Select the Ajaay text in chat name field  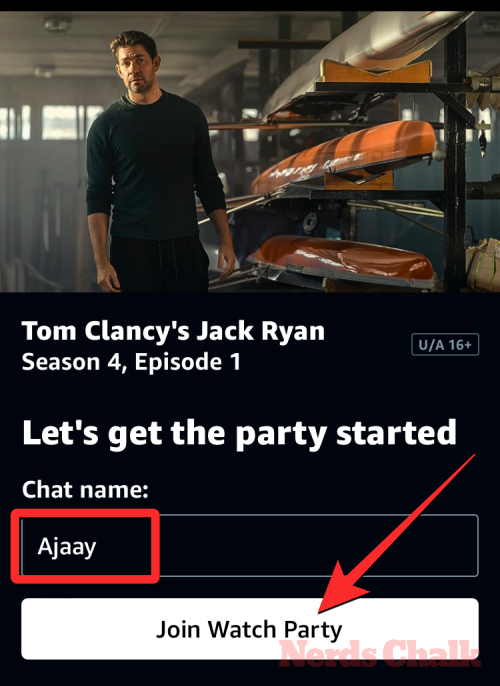pyautogui.click(x=66, y=547)
